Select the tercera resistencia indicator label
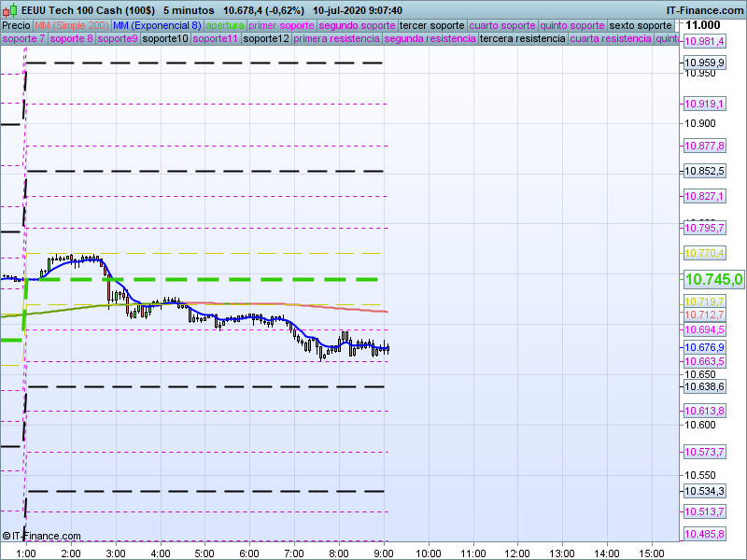 [522, 39]
